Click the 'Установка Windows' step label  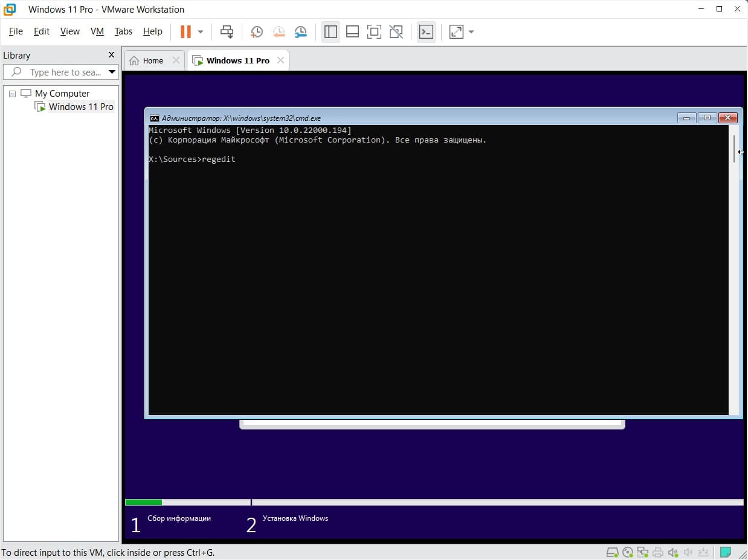pyautogui.click(x=295, y=518)
